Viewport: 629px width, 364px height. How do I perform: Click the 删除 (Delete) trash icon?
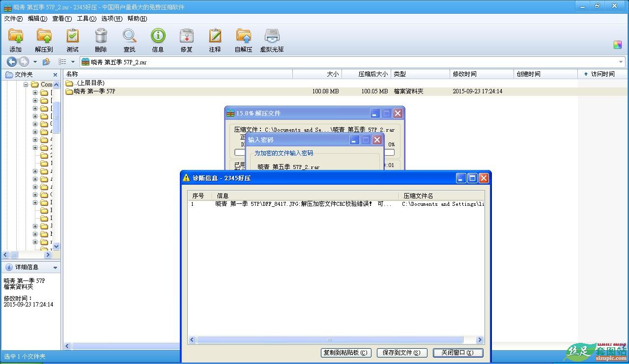pos(101,37)
